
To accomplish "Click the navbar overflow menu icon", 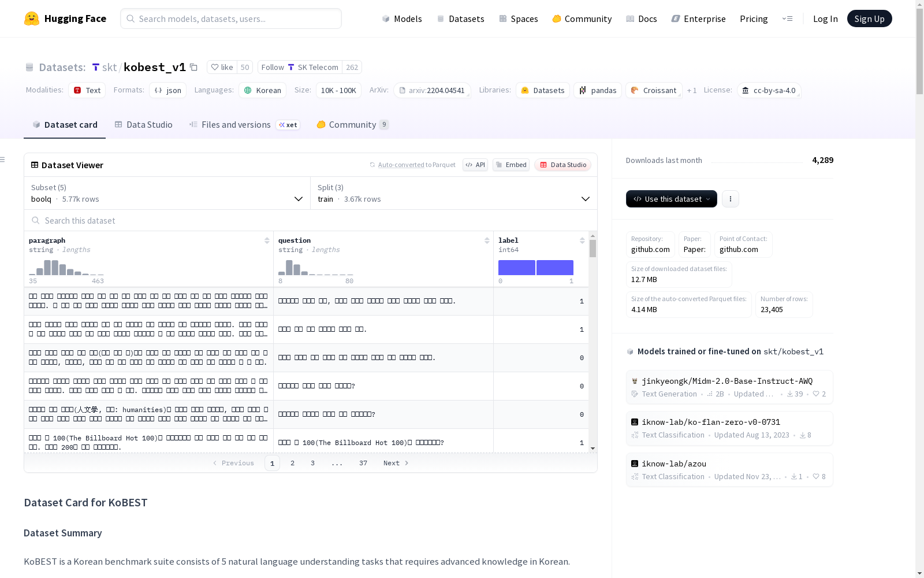I will [787, 18].
